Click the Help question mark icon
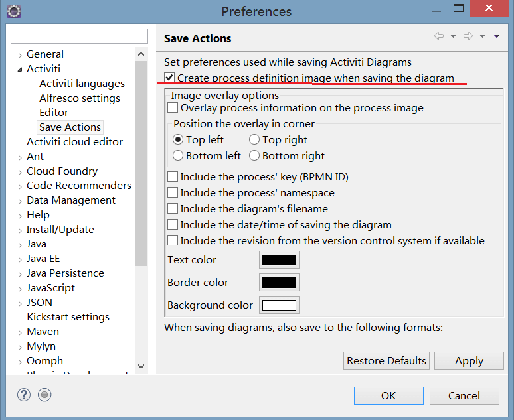Viewport: 514px width, 420px height. coord(24,395)
